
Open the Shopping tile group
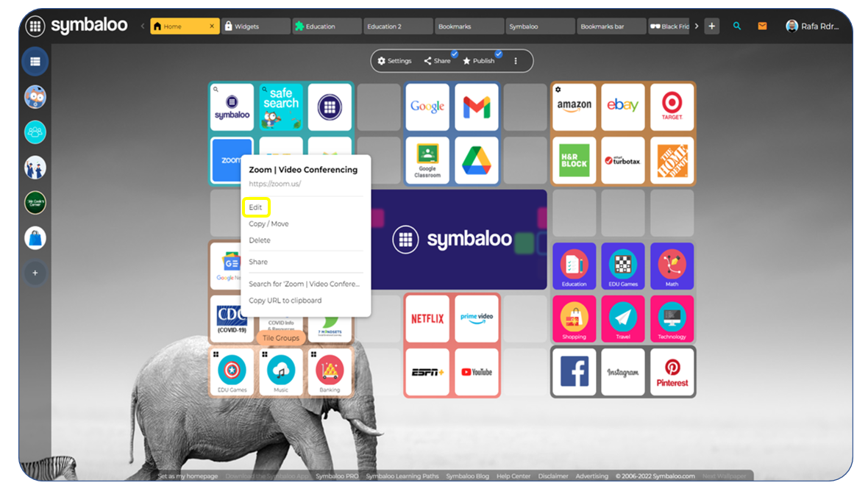tap(574, 319)
